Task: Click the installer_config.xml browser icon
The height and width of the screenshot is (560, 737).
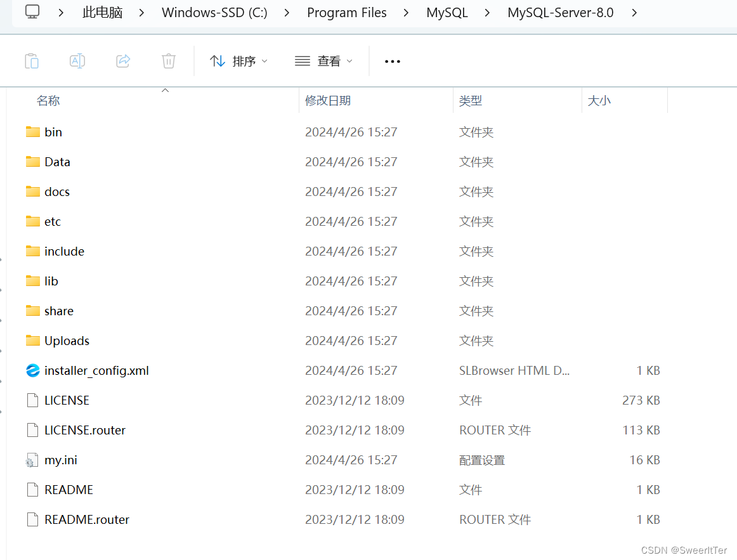Action: point(33,370)
